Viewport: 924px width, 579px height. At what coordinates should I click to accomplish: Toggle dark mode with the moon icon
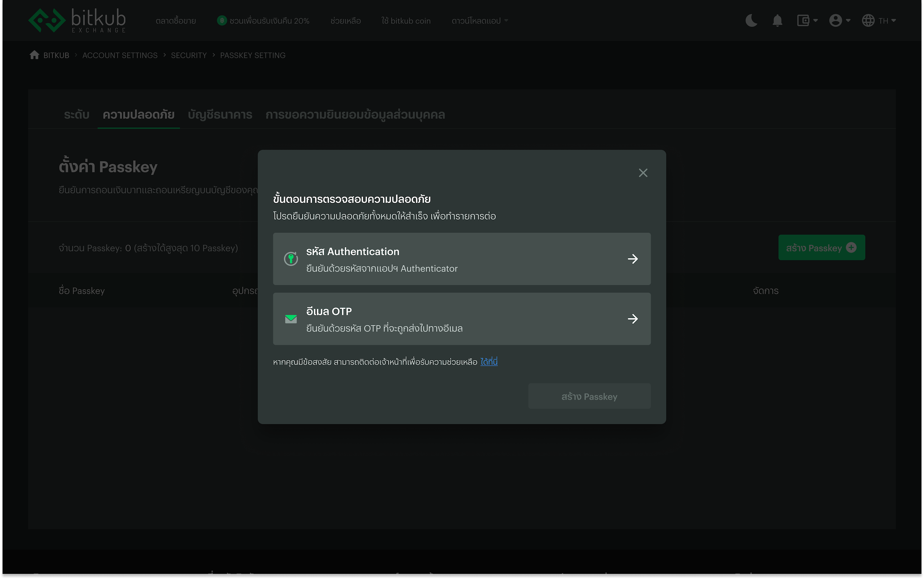[x=751, y=20]
